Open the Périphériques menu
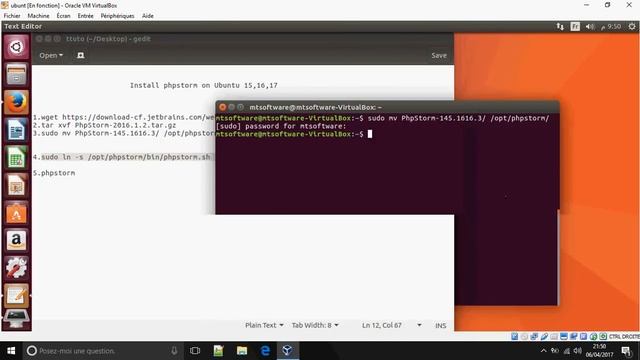The height and width of the screenshot is (360, 640). point(118,16)
